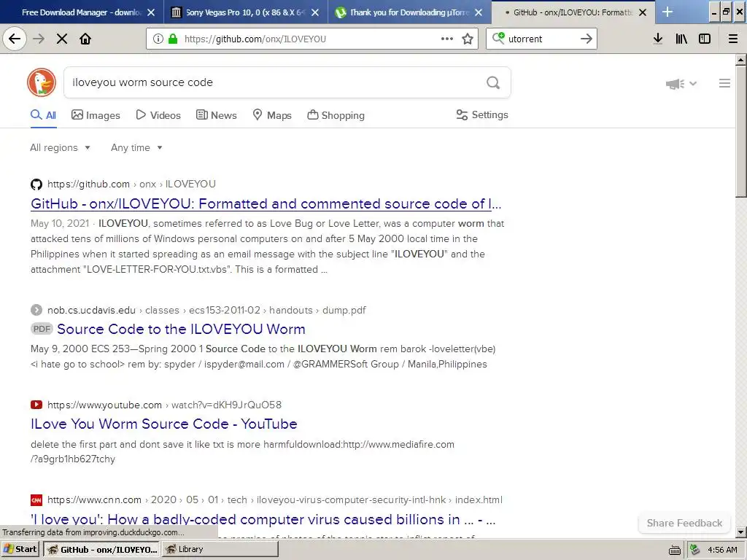
Task: Click the github.com URL address field
Action: tap(309, 39)
